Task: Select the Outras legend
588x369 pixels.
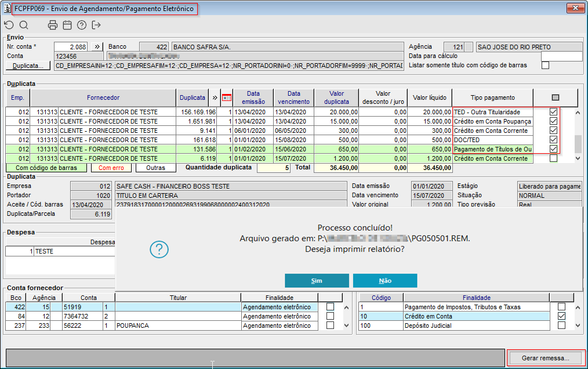Action: pyautogui.click(x=155, y=168)
